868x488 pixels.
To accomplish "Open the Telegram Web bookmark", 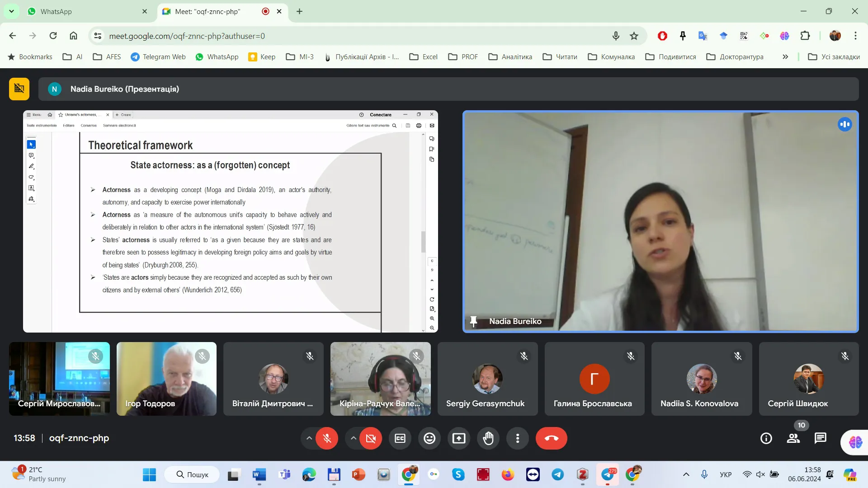I will tap(158, 57).
